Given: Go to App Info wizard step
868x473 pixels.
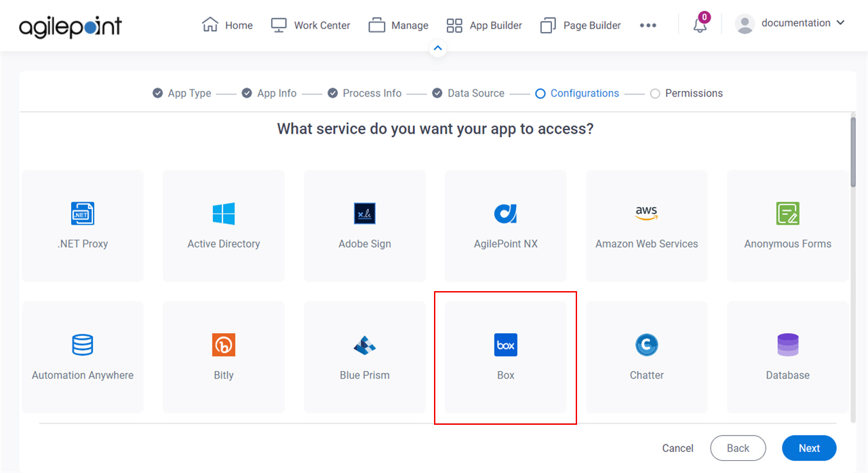Looking at the screenshot, I should (269, 93).
